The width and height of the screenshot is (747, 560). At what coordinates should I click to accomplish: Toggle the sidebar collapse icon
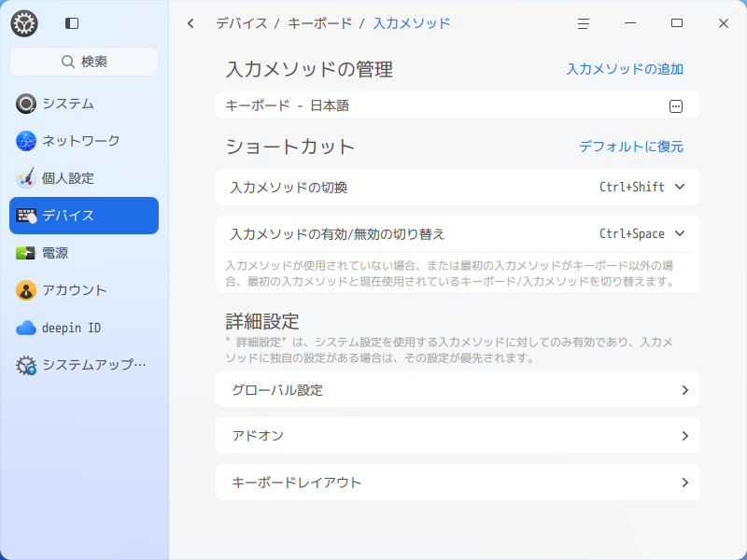72,23
